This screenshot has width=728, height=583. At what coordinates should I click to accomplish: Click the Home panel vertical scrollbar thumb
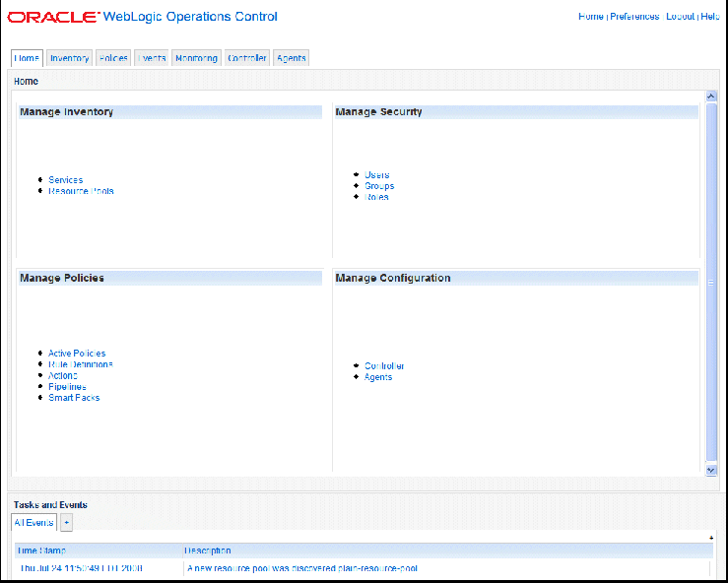[x=711, y=284]
